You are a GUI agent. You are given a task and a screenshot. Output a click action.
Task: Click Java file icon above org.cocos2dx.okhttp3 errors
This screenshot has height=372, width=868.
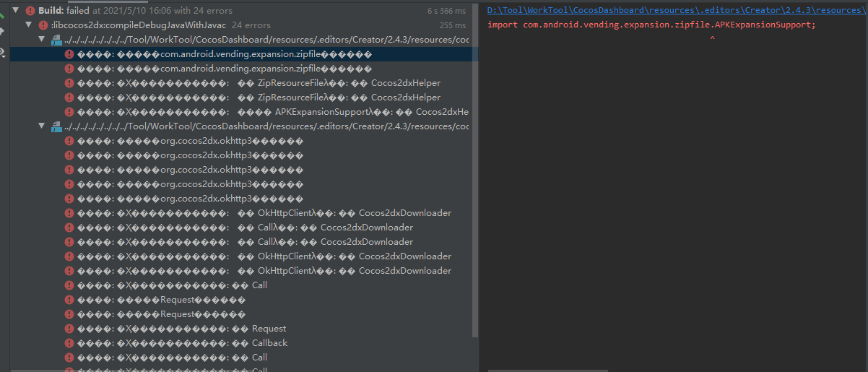click(56, 126)
